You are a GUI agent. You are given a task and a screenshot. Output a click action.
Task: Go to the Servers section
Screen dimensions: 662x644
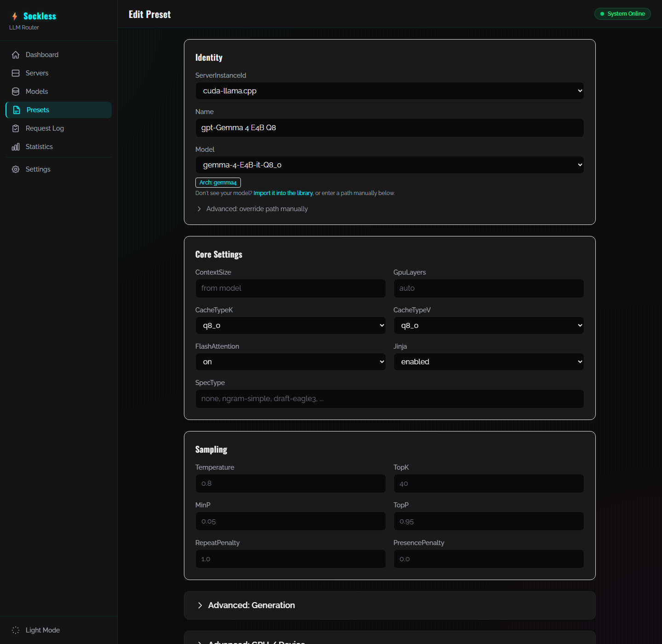58,73
